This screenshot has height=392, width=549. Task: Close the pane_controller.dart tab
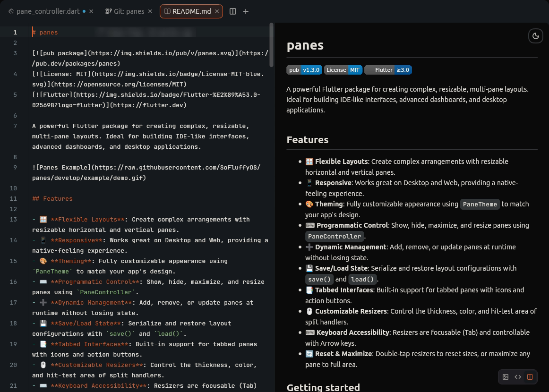click(91, 11)
